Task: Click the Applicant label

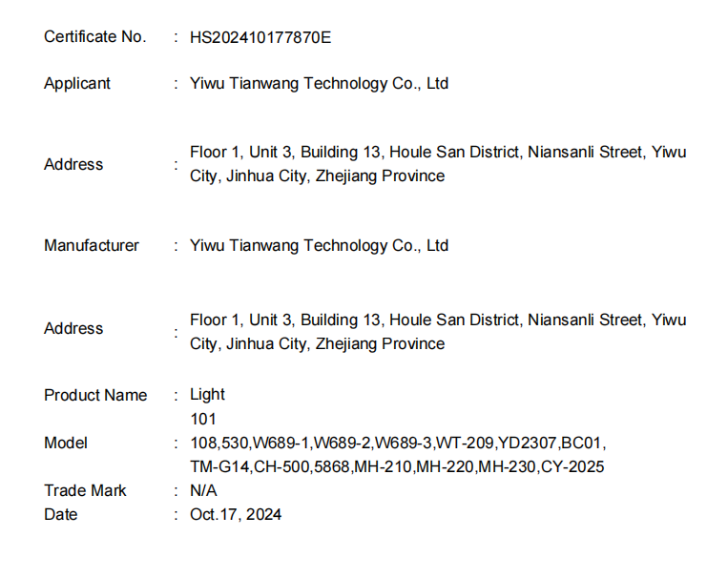Action: (x=77, y=84)
